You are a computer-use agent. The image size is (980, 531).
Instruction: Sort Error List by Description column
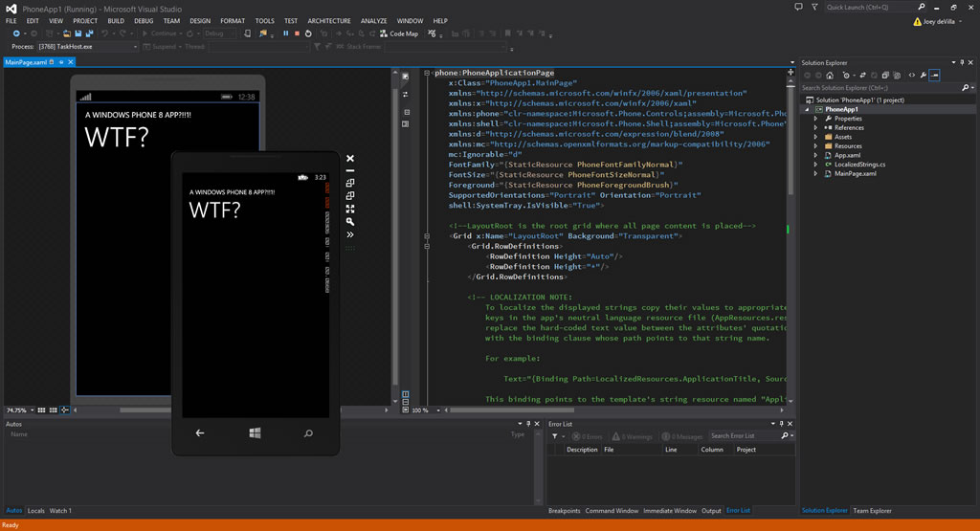pyautogui.click(x=581, y=449)
